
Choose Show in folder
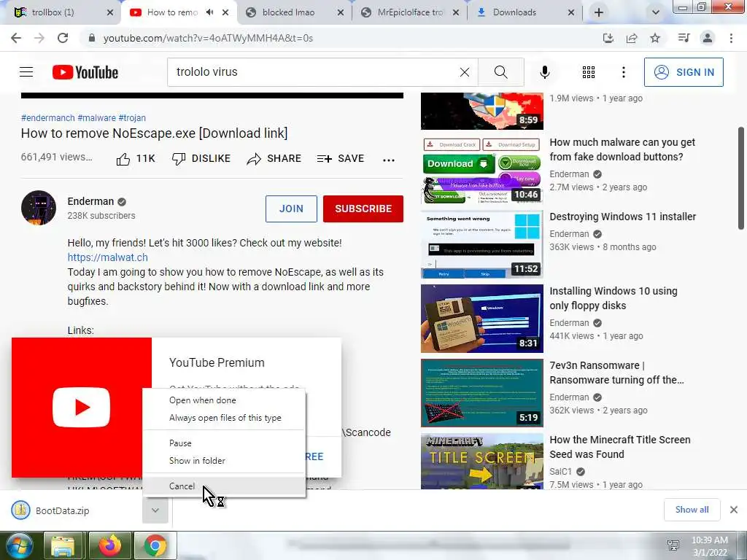point(224,461)
